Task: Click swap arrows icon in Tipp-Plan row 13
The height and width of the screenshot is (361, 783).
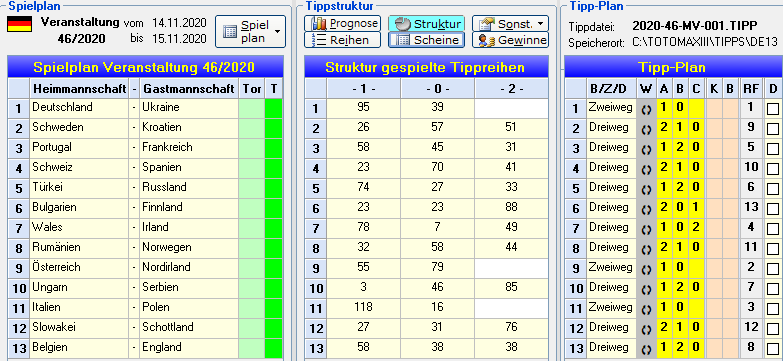Action: tap(646, 349)
